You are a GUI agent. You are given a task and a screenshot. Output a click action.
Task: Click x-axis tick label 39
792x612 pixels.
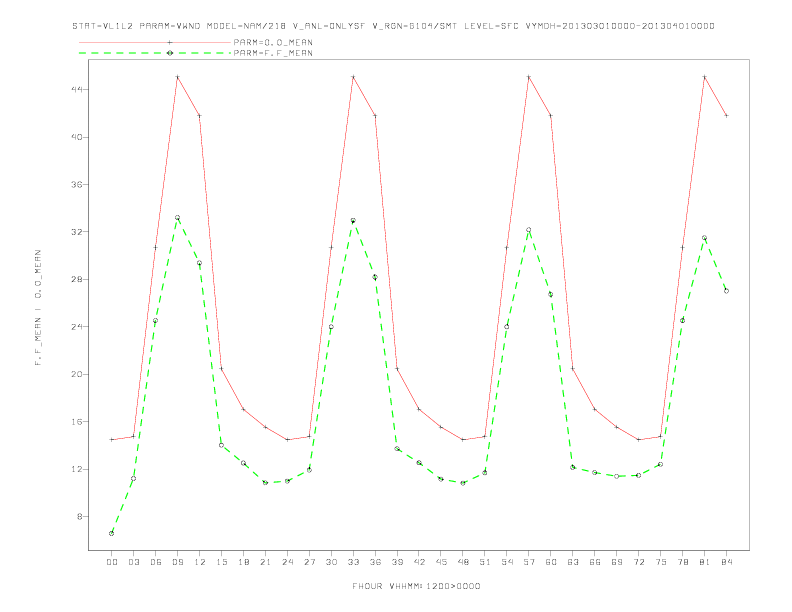point(397,562)
